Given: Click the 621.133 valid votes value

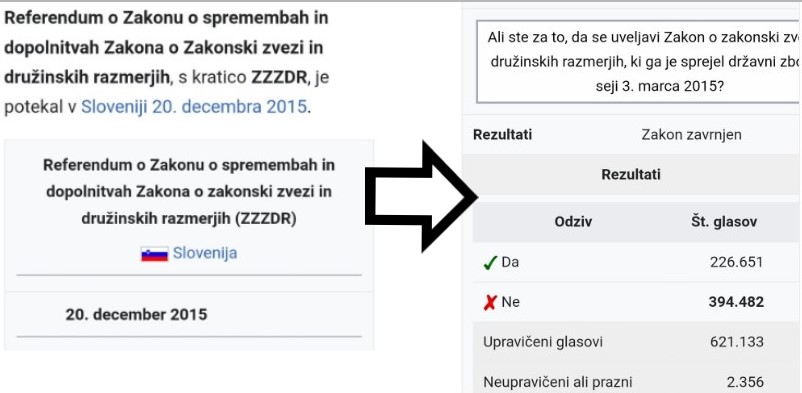Looking at the screenshot, I should click(737, 341).
